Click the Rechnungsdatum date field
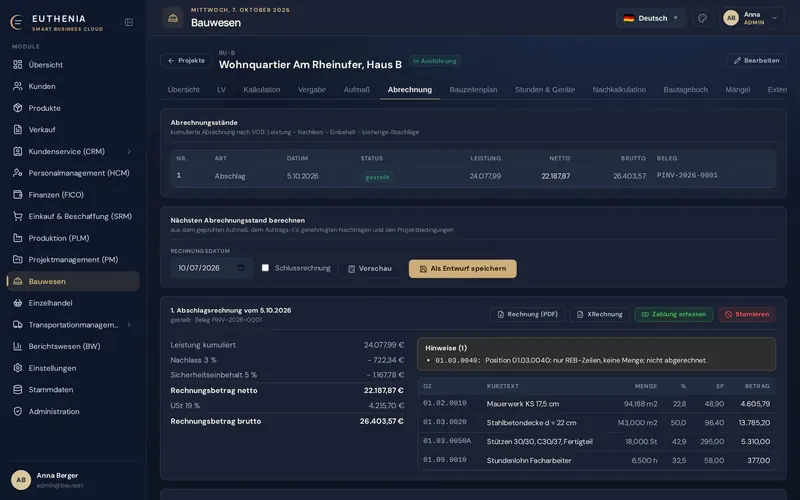Image resolution: width=800 pixels, height=500 pixels. coord(211,268)
